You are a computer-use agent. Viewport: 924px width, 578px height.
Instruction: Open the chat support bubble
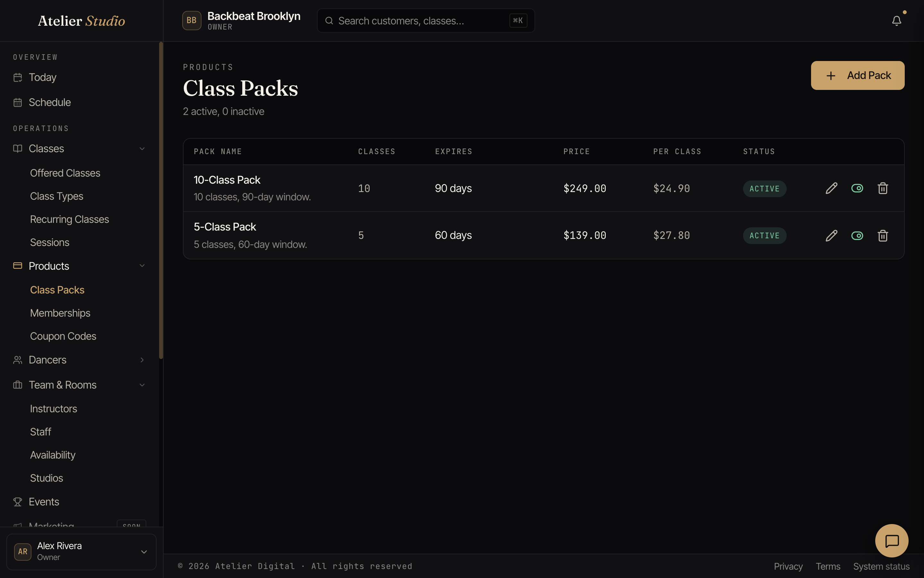tap(892, 540)
